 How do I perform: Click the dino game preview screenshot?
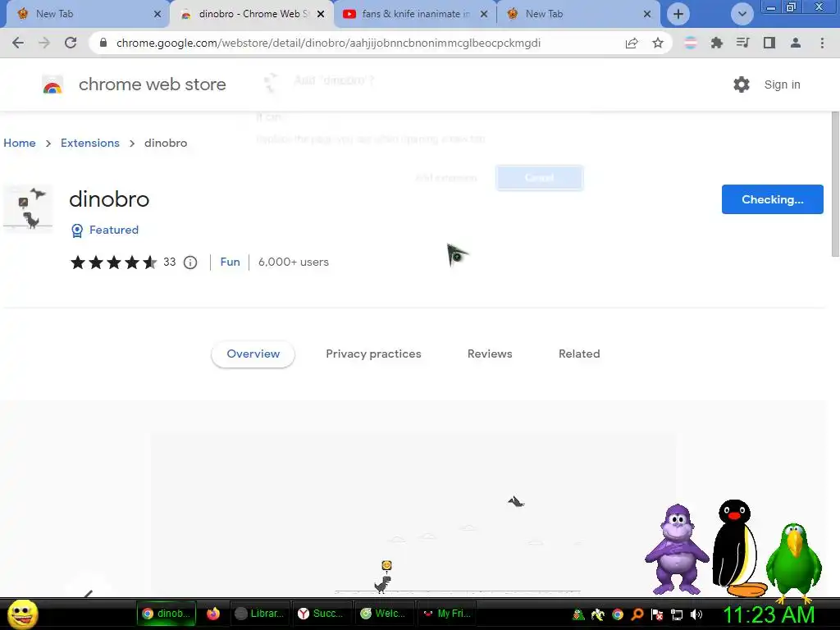(413, 514)
